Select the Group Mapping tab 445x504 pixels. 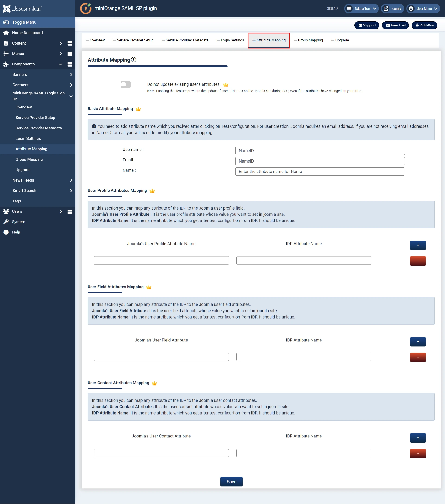(x=308, y=40)
